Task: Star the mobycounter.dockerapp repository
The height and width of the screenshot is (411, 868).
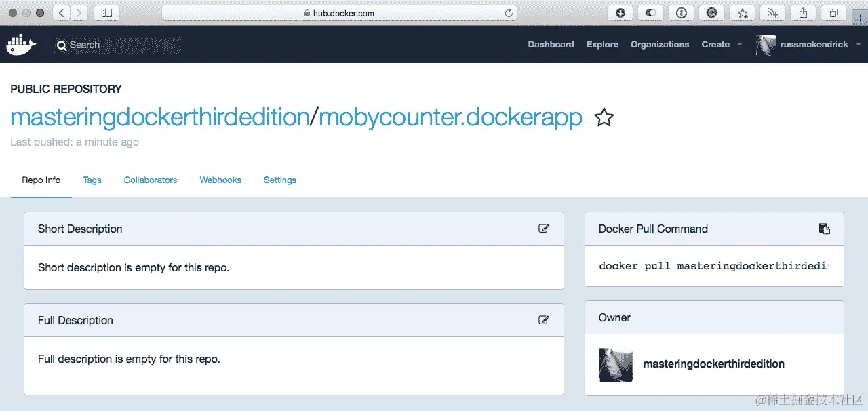Action: click(604, 117)
